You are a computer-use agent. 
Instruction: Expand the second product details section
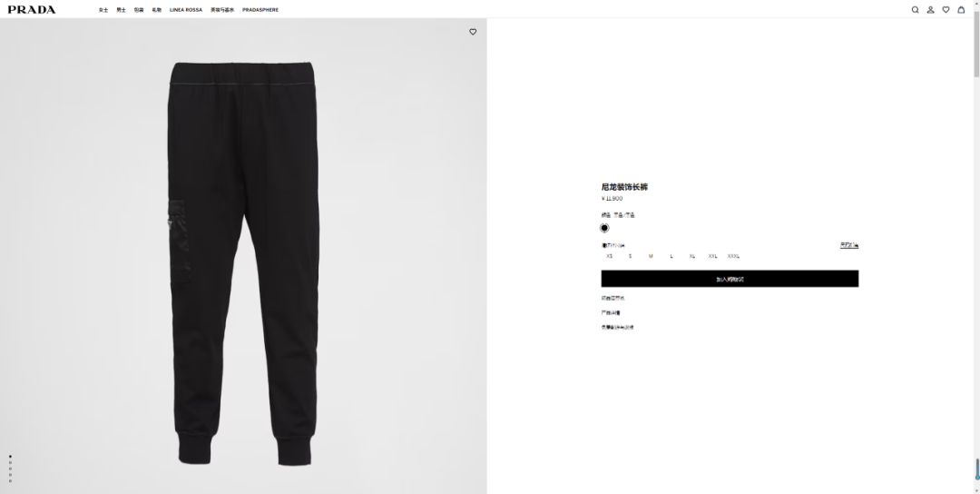pos(611,312)
